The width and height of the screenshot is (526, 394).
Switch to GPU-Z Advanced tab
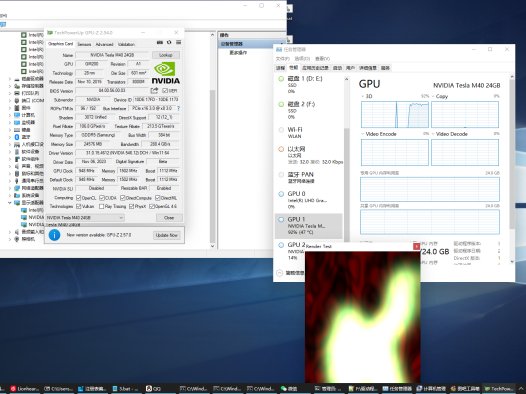click(104, 44)
